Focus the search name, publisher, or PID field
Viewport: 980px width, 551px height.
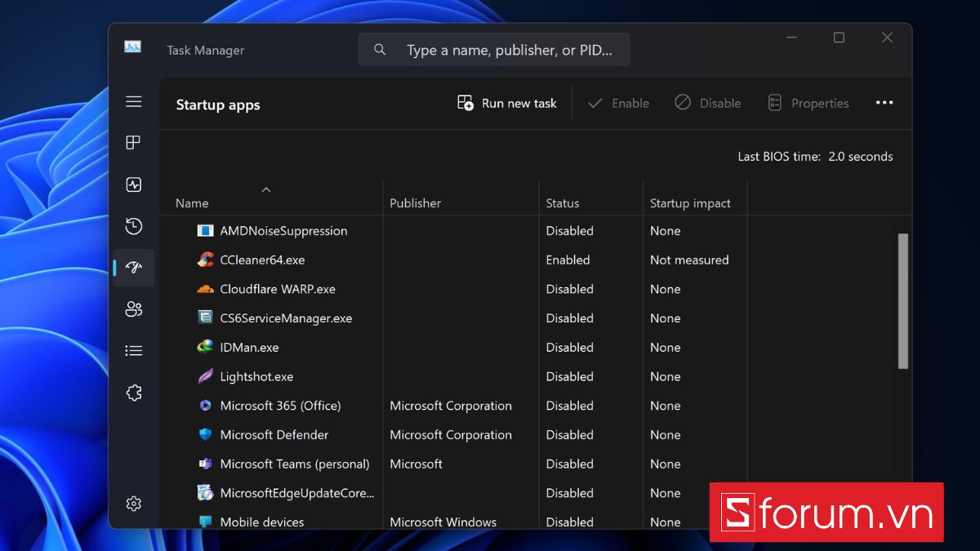tap(494, 50)
